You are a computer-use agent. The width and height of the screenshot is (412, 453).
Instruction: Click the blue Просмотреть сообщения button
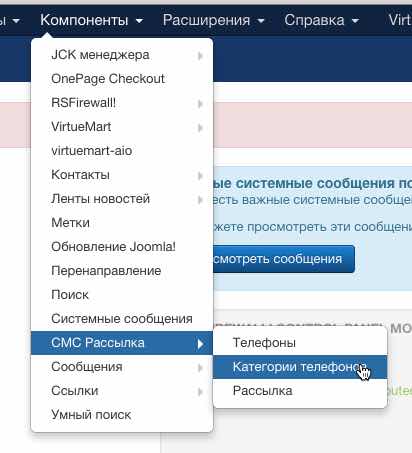[283, 259]
